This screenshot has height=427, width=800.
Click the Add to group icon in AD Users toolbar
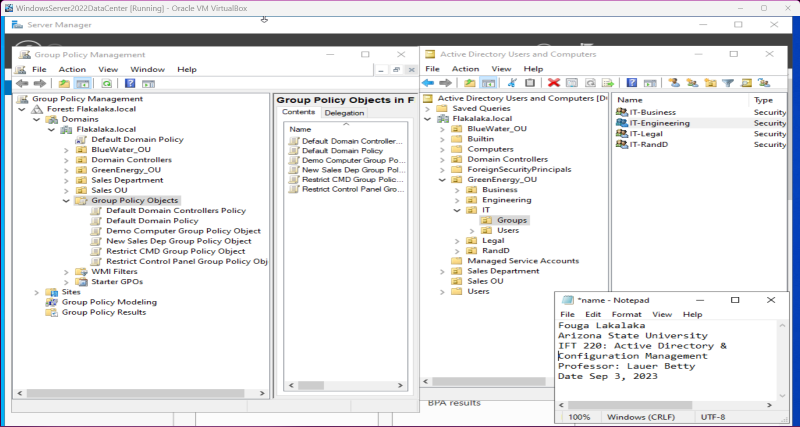[x=764, y=83]
